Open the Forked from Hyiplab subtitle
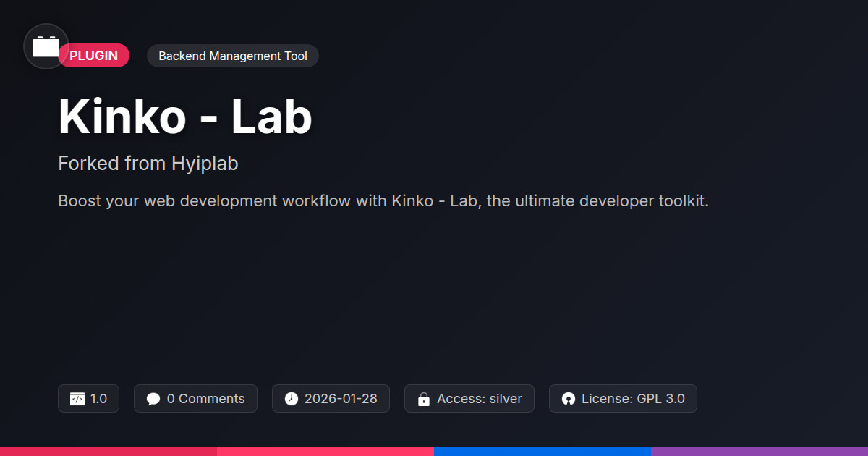 (148, 164)
